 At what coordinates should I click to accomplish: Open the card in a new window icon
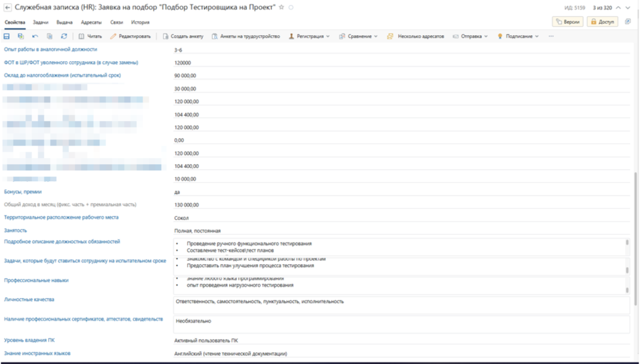[627, 22]
